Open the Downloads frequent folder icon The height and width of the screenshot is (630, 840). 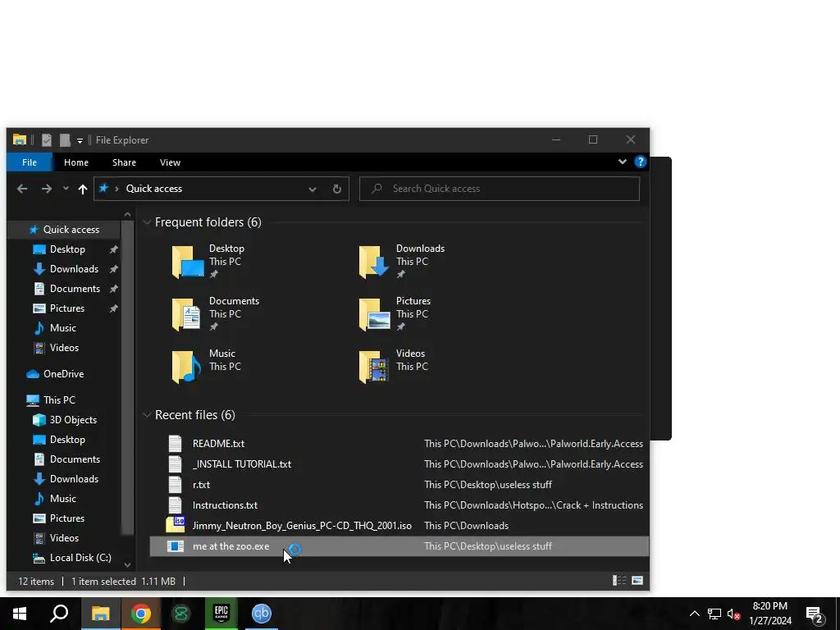[x=373, y=262]
